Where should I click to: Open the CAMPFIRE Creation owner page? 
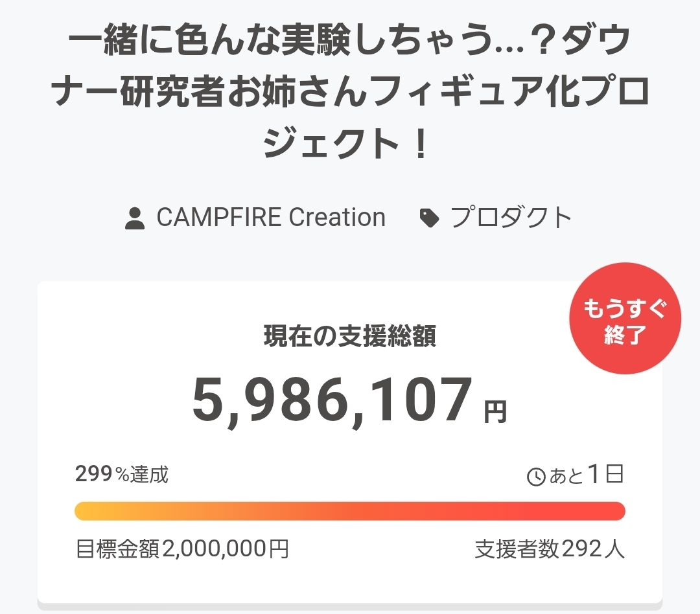(271, 218)
